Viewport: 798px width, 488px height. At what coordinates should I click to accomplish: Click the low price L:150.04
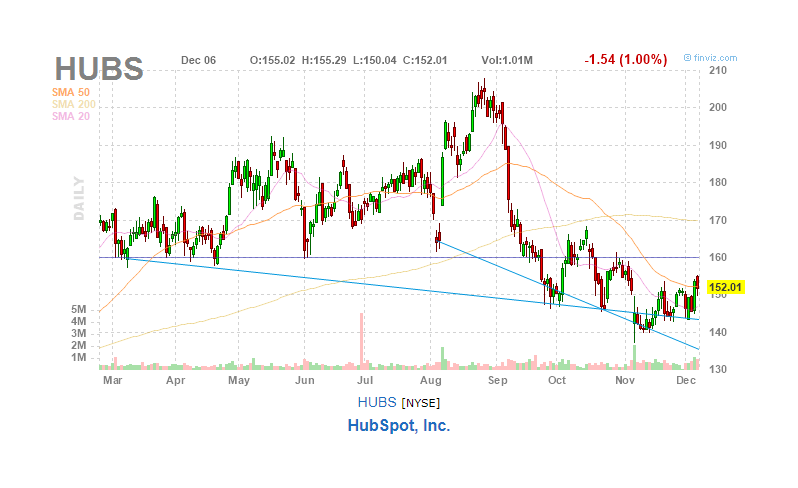(x=375, y=60)
